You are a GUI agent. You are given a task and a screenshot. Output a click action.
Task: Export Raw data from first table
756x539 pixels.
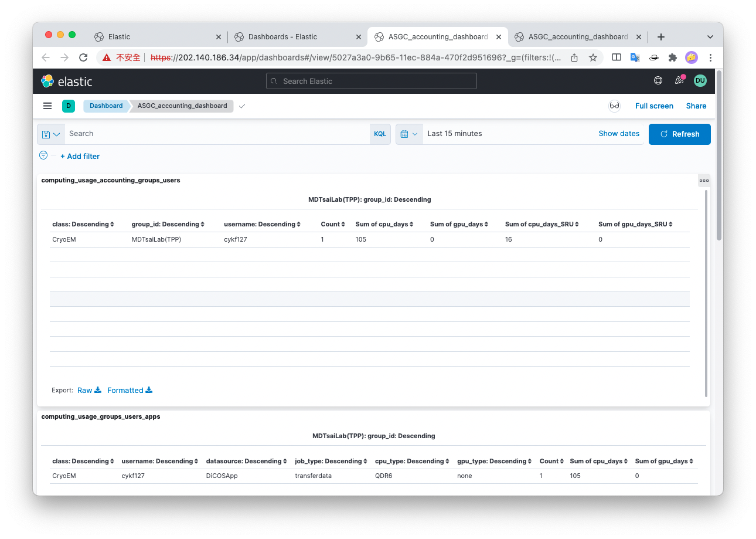point(89,390)
